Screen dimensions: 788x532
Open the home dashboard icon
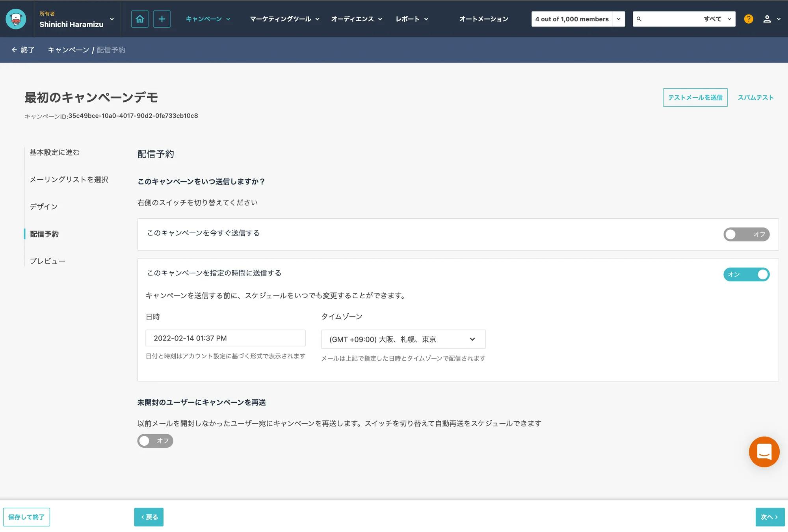(140, 19)
